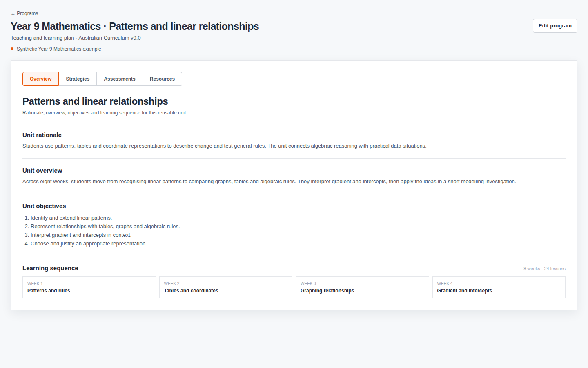588x368 pixels.
Task: Click the "Rationale, overview, objectives" description line
Action: 105,113
